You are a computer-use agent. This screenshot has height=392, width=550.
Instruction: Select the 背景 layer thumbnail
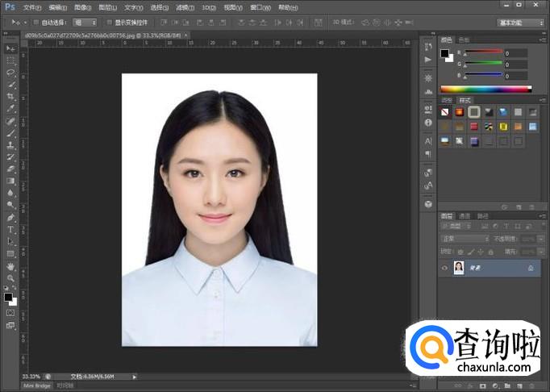(459, 268)
